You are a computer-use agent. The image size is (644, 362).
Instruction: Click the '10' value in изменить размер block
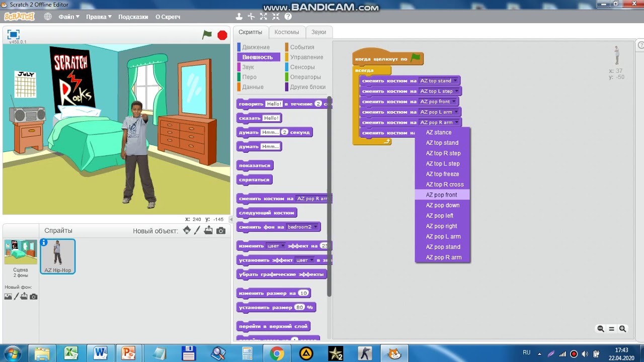point(303,293)
